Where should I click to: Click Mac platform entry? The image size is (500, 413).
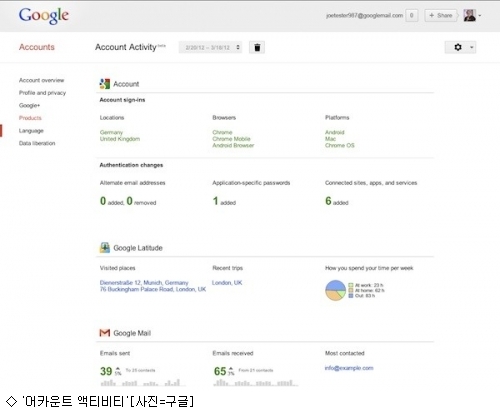(330, 139)
